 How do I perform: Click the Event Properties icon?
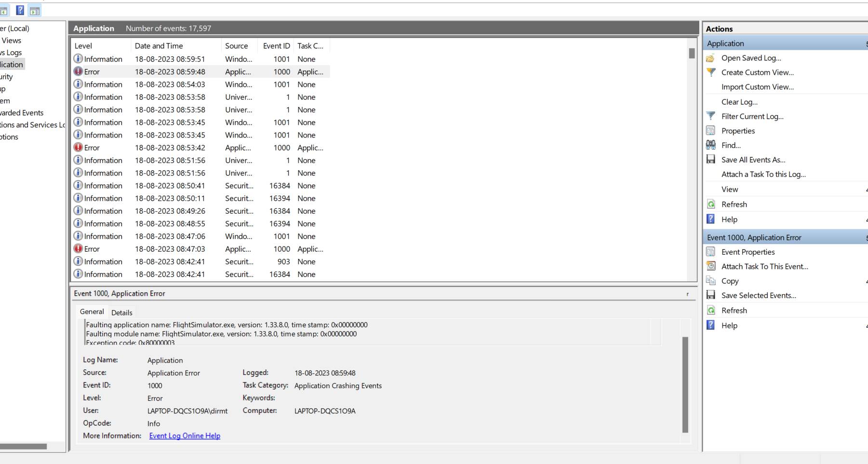710,252
